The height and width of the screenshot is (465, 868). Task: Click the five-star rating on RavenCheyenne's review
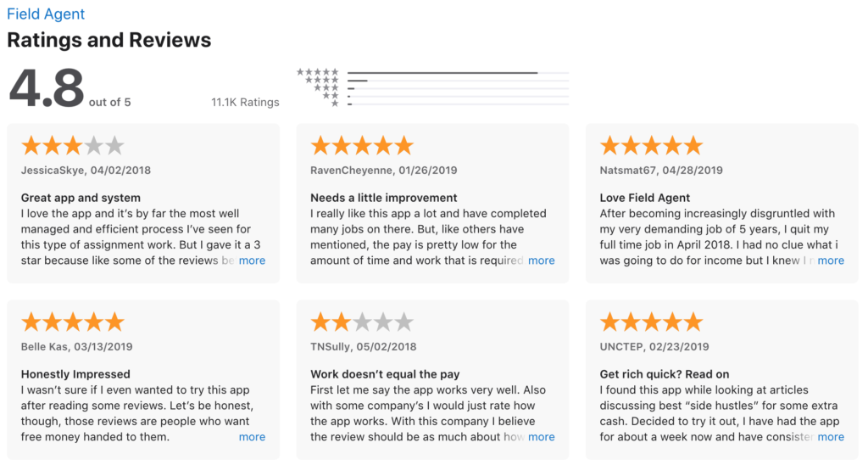[362, 146]
